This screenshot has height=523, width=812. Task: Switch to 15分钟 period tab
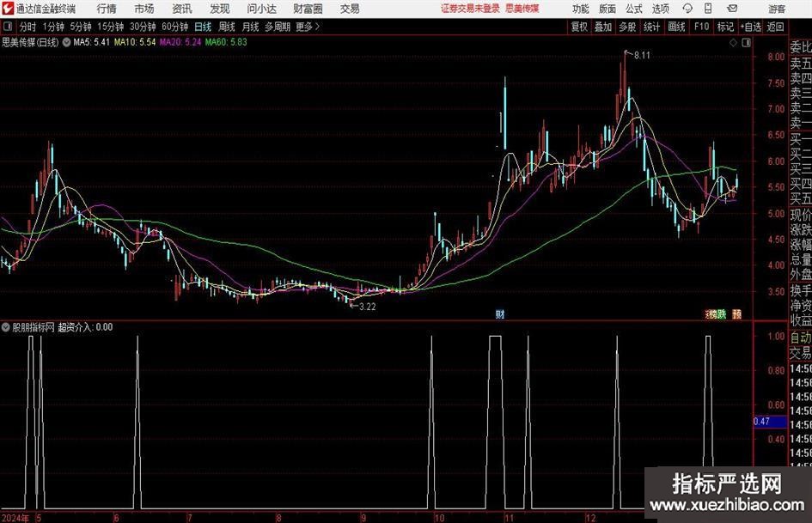point(110,27)
